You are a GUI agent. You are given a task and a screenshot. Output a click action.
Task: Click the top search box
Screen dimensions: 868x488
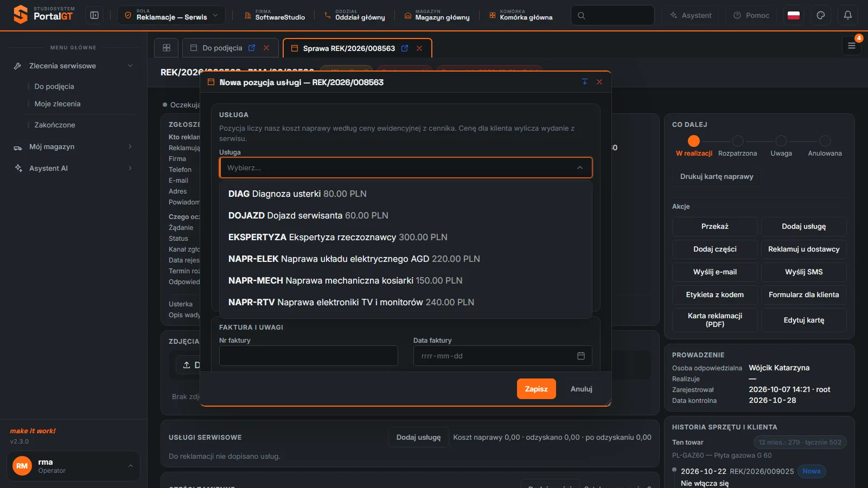tap(612, 15)
